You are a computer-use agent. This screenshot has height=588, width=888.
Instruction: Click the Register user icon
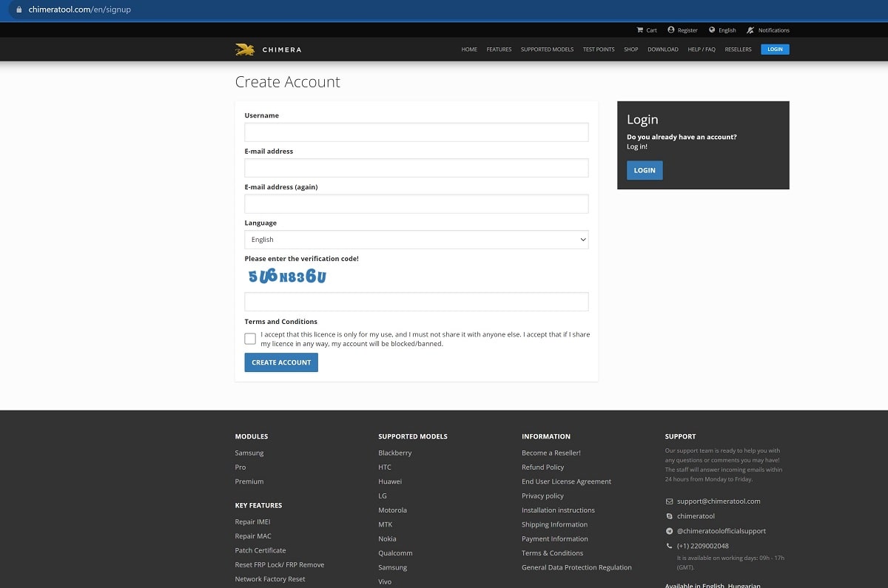(671, 30)
